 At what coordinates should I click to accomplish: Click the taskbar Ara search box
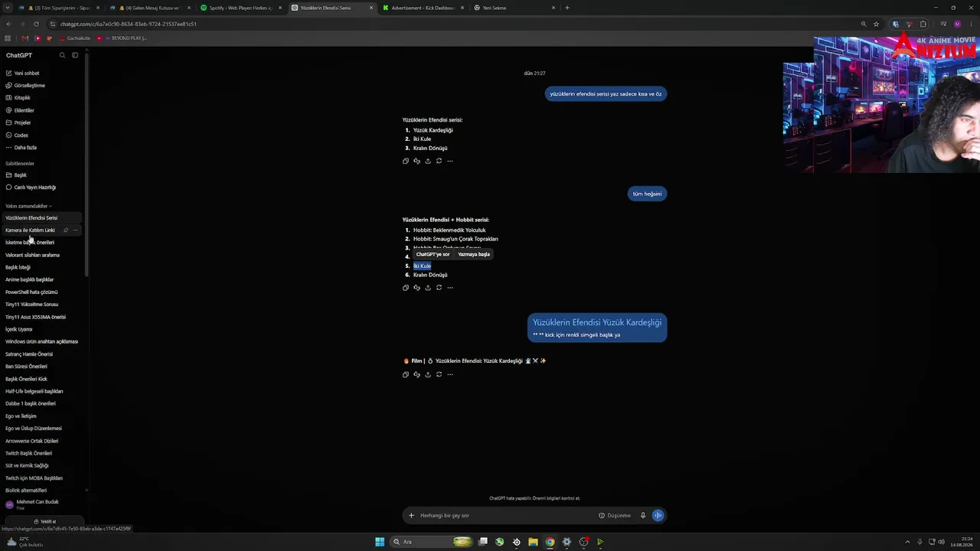[x=431, y=542]
